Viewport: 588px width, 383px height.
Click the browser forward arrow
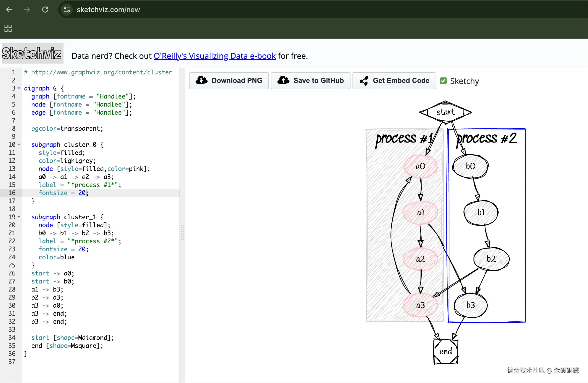[27, 10]
